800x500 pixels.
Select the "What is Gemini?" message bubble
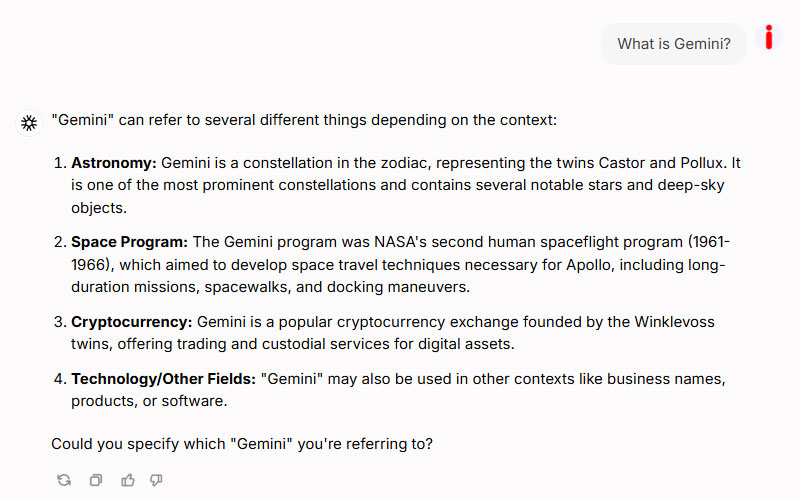(673, 44)
